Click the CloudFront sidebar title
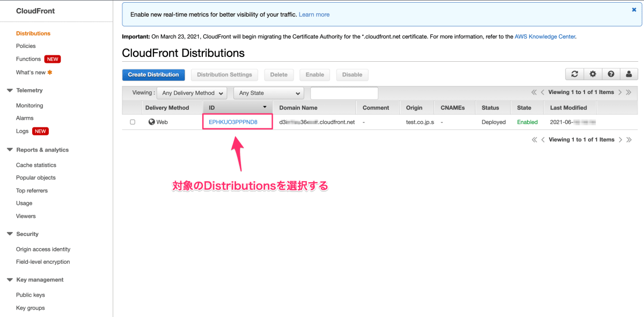The height and width of the screenshot is (317, 644). pos(35,11)
